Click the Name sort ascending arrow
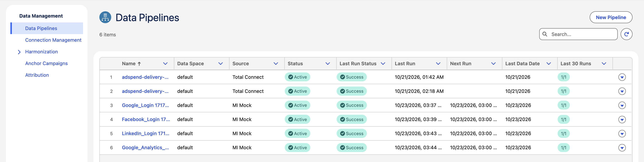Viewport: 644px width, 162px height. (139, 64)
